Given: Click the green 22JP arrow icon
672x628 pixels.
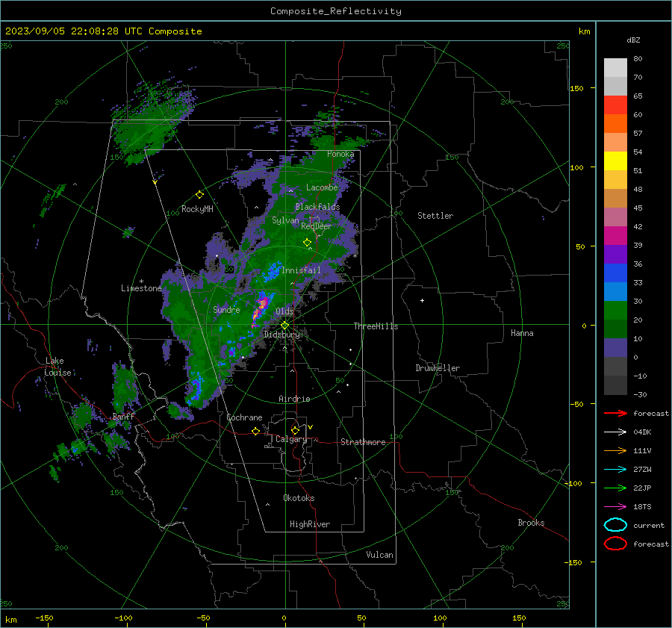Looking at the screenshot, I should pyautogui.click(x=615, y=488).
